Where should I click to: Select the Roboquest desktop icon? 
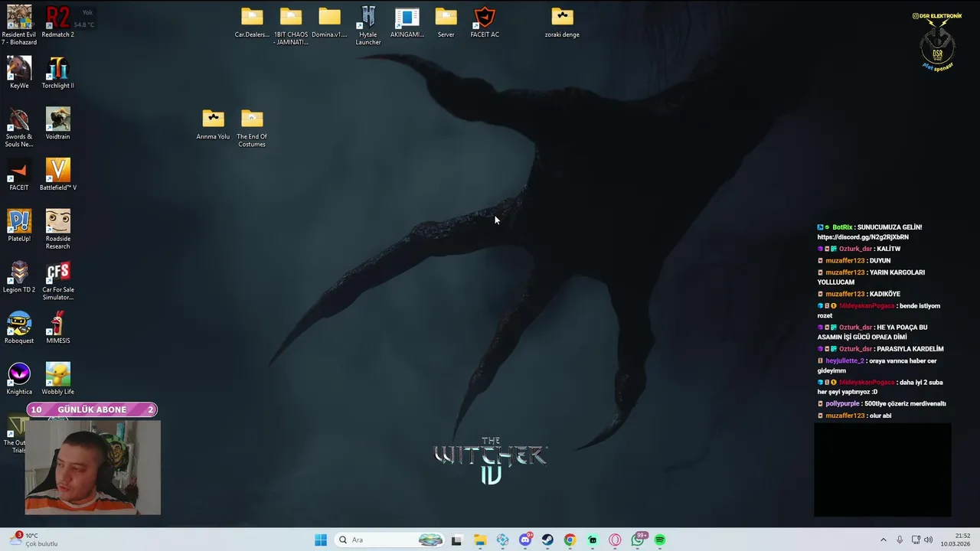(19, 328)
